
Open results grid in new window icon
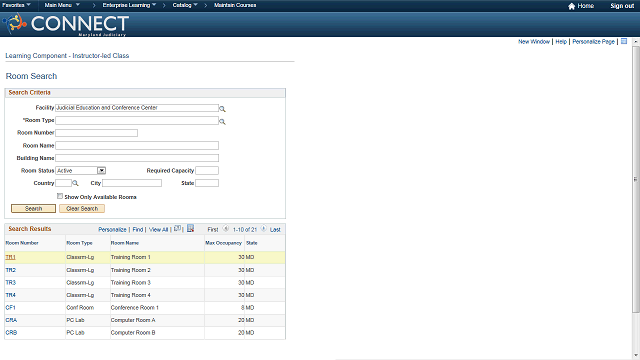click(177, 229)
